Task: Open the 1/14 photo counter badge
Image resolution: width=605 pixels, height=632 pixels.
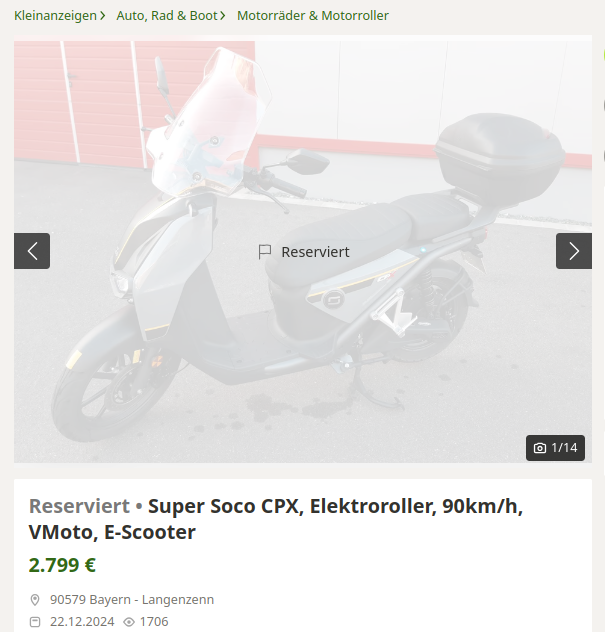Action: (x=555, y=448)
